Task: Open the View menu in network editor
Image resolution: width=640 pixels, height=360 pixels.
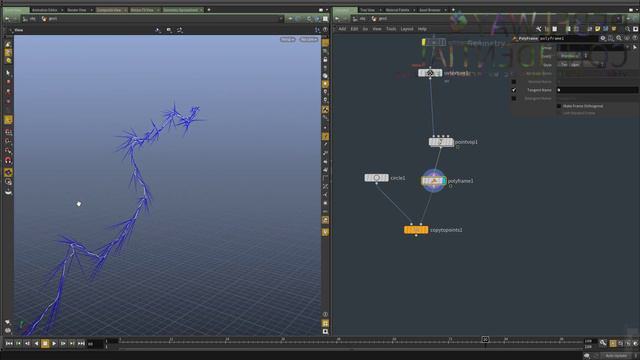Action: (377, 29)
